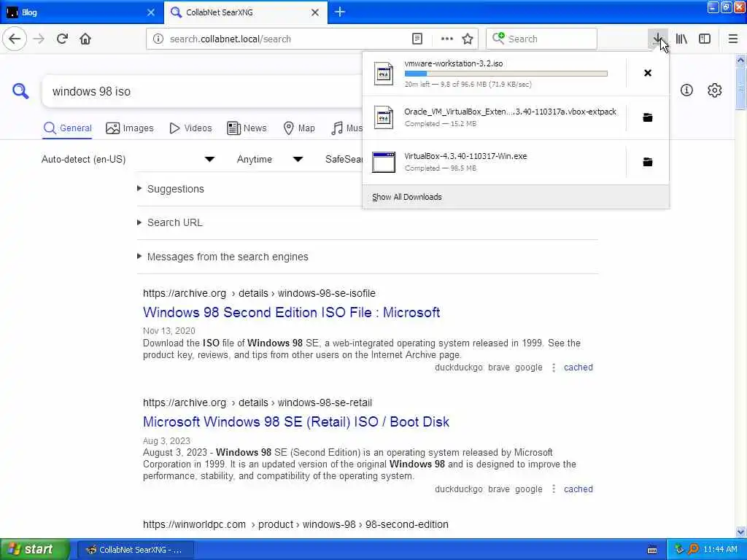Open the downloads toolbar button

[657, 39]
